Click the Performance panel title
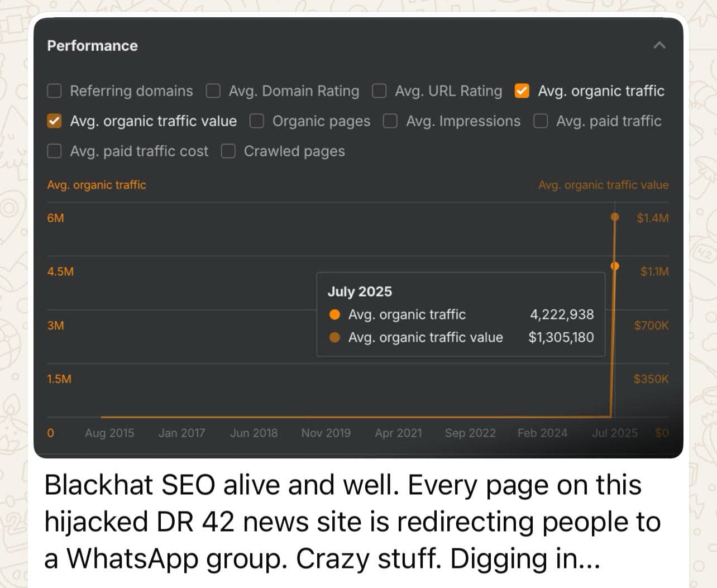The width and height of the screenshot is (717, 588). point(92,46)
